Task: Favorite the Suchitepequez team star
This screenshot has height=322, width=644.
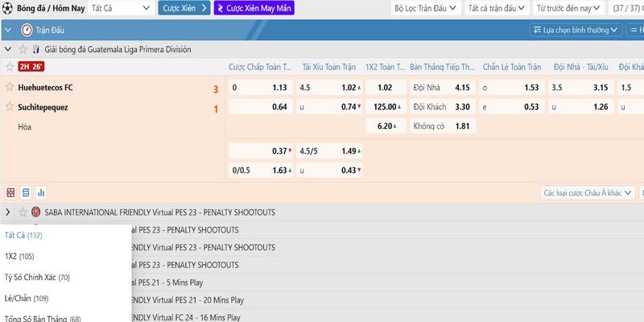Action: (10, 106)
